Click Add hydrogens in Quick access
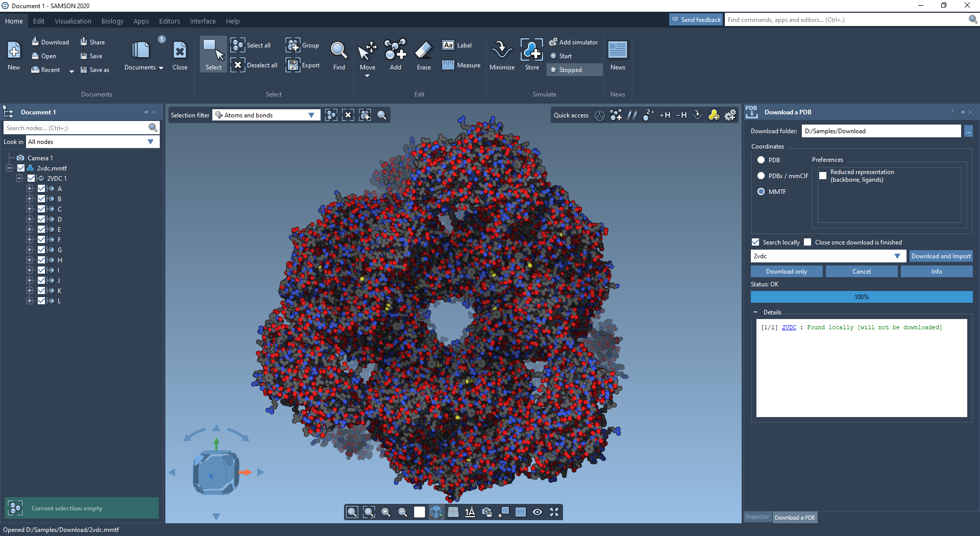 (x=665, y=115)
